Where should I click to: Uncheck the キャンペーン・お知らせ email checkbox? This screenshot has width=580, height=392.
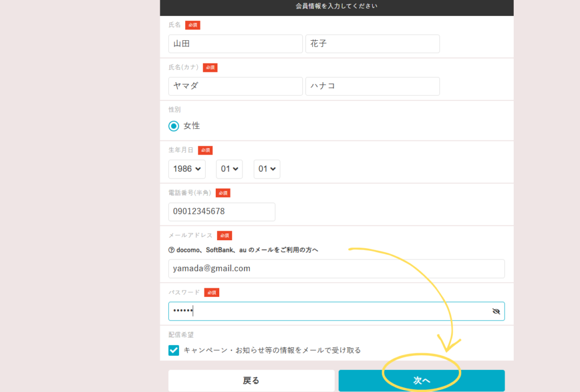173,350
